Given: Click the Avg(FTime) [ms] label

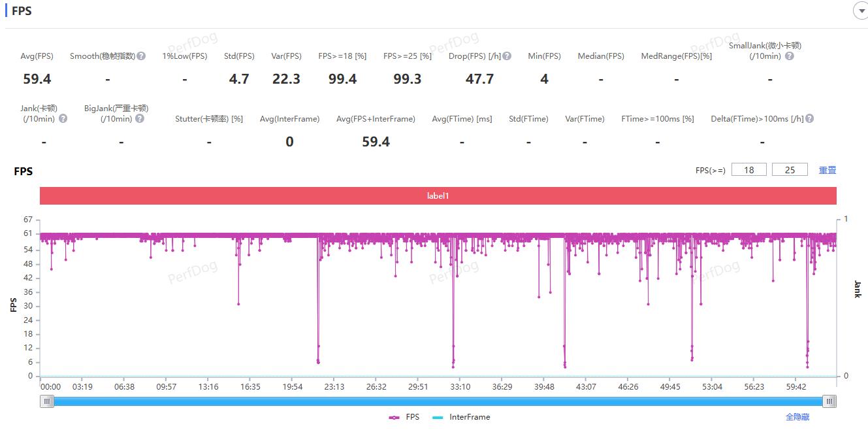Looking at the screenshot, I should [462, 119].
